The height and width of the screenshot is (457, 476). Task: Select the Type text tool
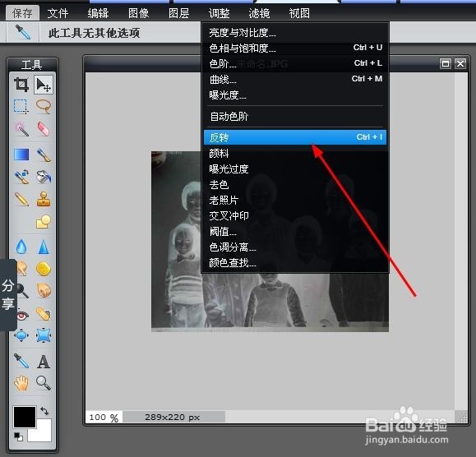(44, 361)
